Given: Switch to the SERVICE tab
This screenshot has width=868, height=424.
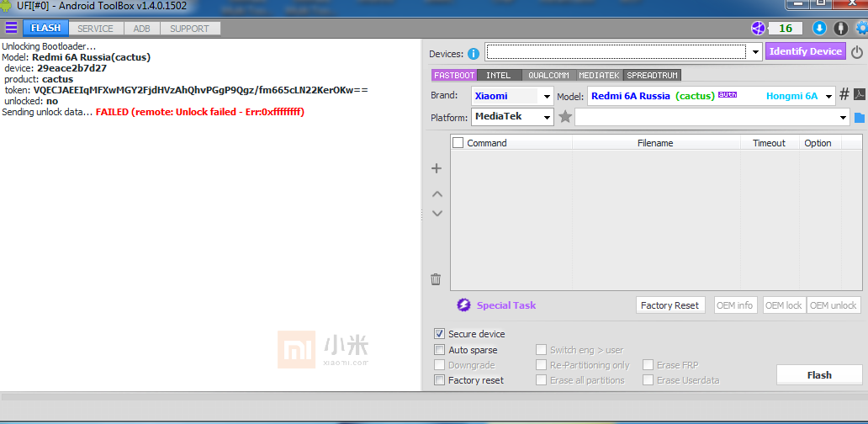Looking at the screenshot, I should pos(95,29).
